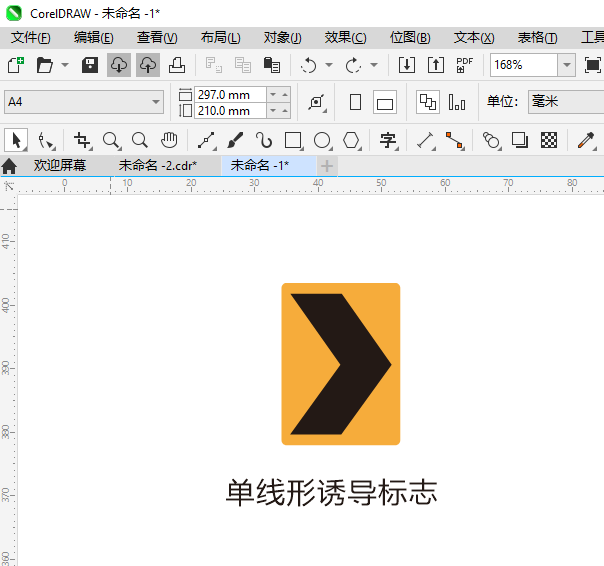Screen dimensions: 604x566
Task: Select the Rectangle tool
Action: pos(293,140)
